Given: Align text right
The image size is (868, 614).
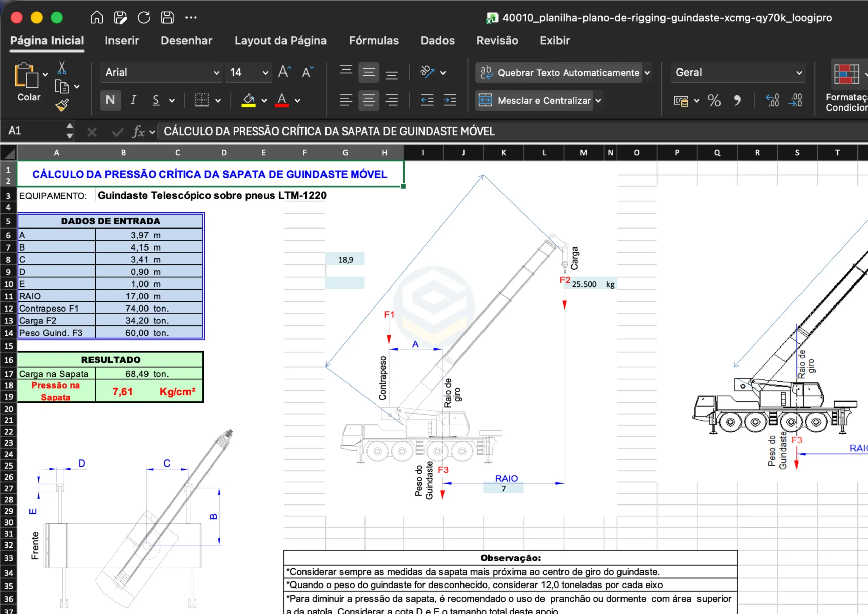Looking at the screenshot, I should click(391, 100).
